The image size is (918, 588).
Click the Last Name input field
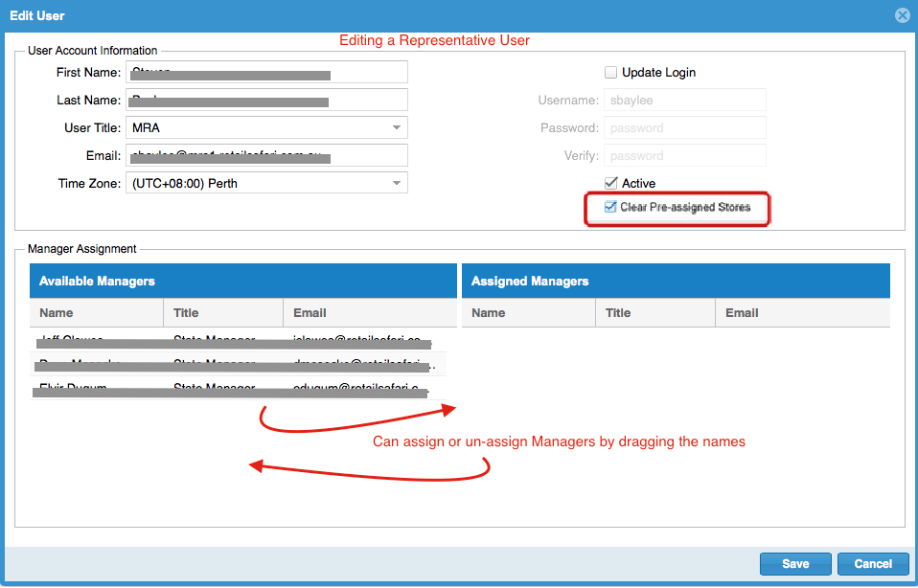pyautogui.click(x=266, y=100)
